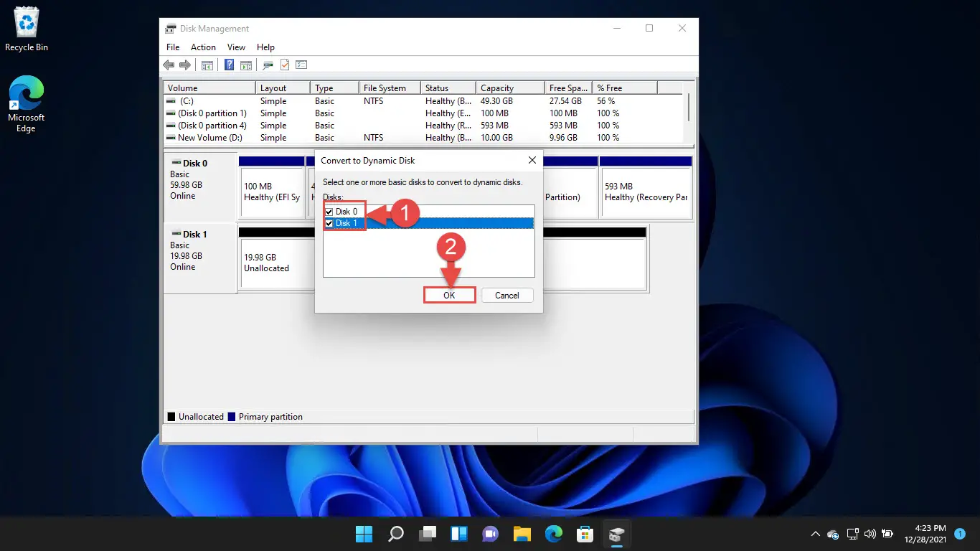
Task: Click the 9.96 GB free space cell
Action: coord(564,138)
